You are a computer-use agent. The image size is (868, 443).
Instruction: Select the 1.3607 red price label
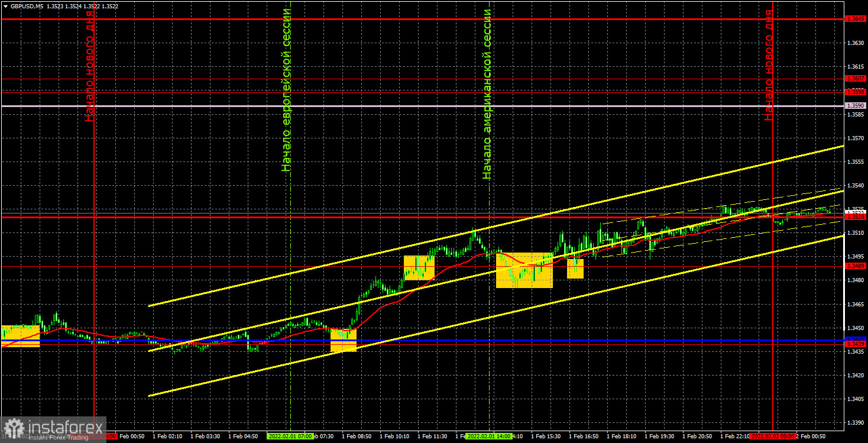[x=856, y=79]
